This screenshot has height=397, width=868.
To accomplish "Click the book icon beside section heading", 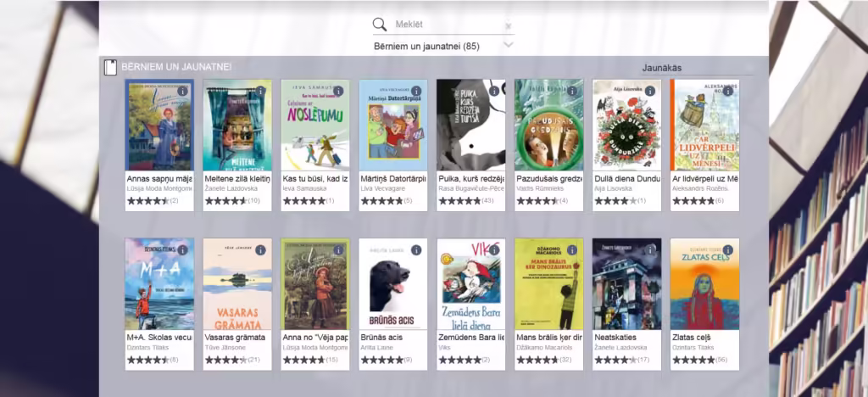I will (111, 67).
